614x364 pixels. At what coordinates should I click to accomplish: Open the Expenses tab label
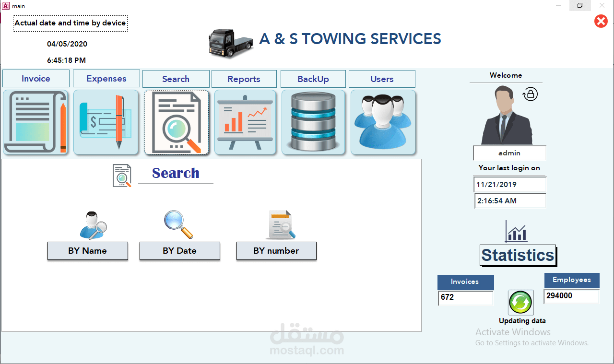pos(106,79)
